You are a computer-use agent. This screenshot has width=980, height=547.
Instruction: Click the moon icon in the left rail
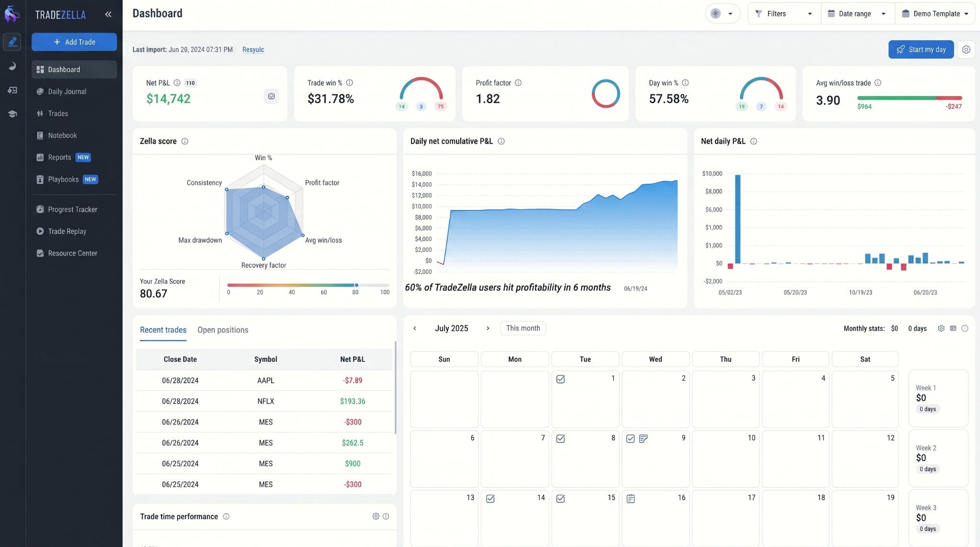point(12,66)
